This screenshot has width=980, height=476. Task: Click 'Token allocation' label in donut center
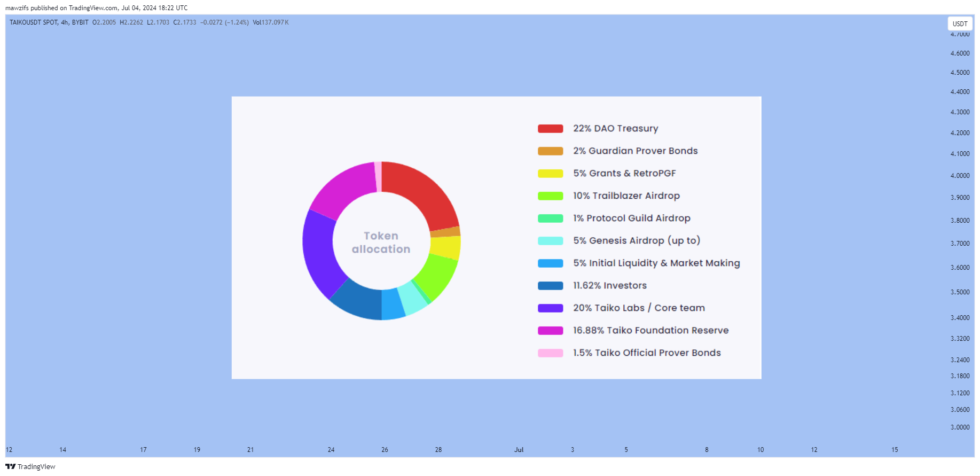pos(381,243)
